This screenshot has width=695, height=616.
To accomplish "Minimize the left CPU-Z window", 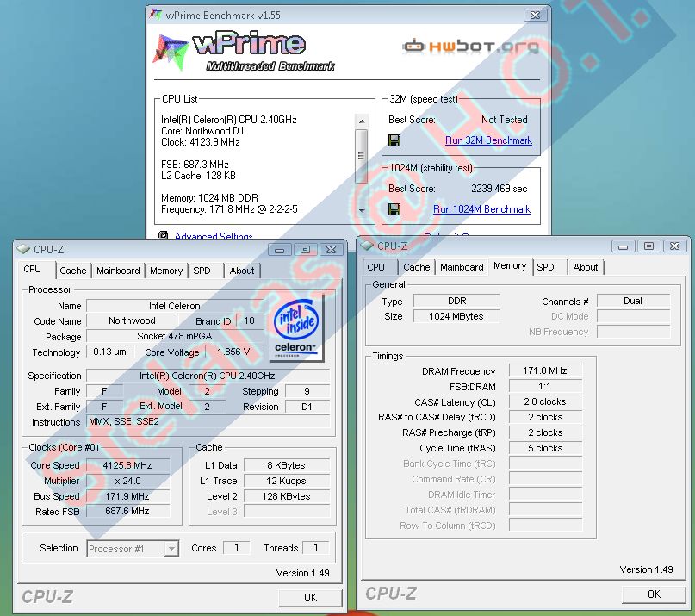I will tap(279, 250).
